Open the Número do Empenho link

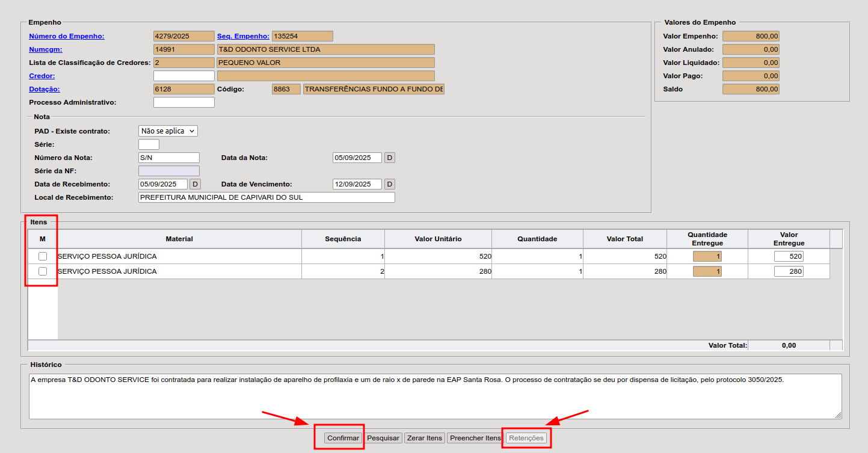tap(67, 36)
